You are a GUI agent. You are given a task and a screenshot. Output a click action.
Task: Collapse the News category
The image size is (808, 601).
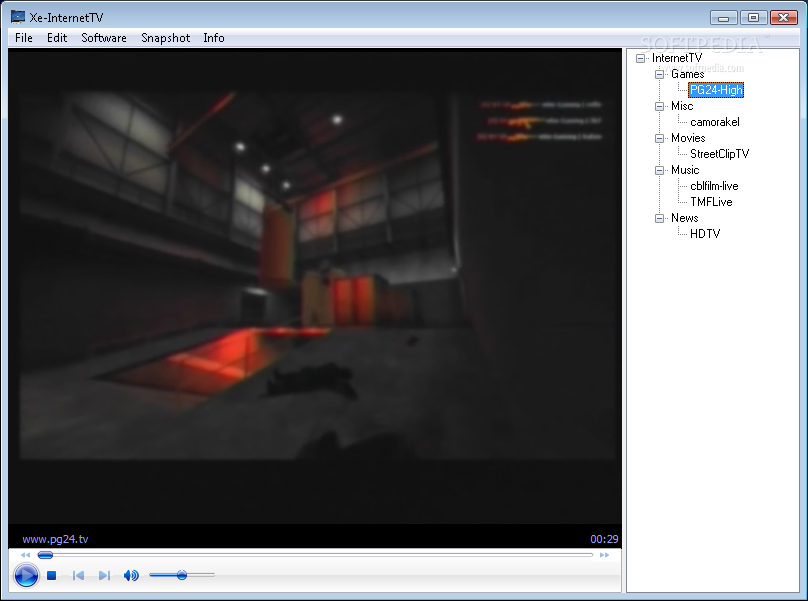point(659,218)
